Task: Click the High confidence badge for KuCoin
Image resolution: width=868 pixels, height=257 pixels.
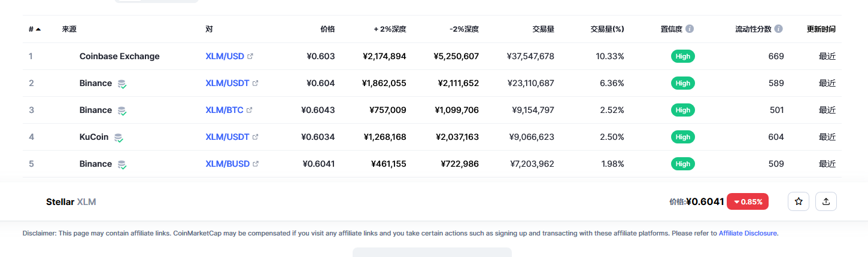Action: (x=683, y=137)
